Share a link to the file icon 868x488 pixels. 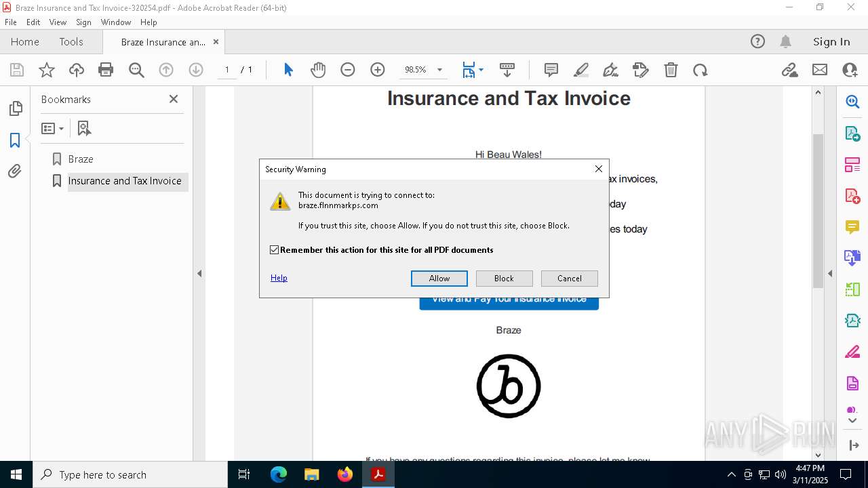point(789,70)
